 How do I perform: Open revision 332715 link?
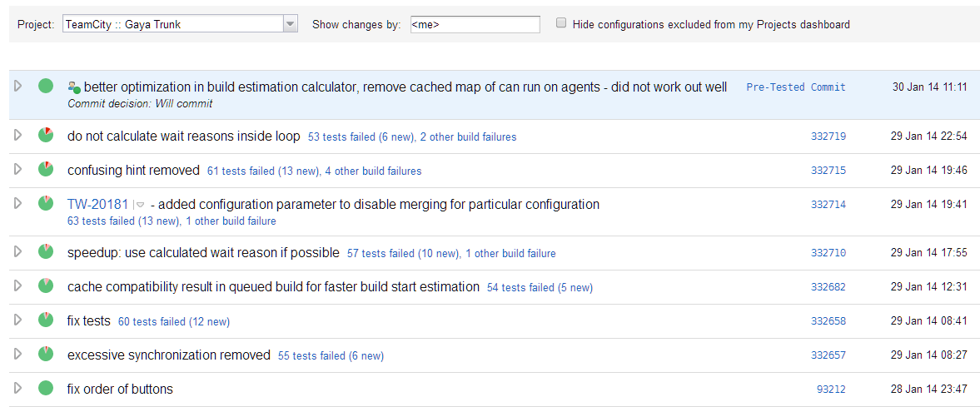pyautogui.click(x=828, y=170)
